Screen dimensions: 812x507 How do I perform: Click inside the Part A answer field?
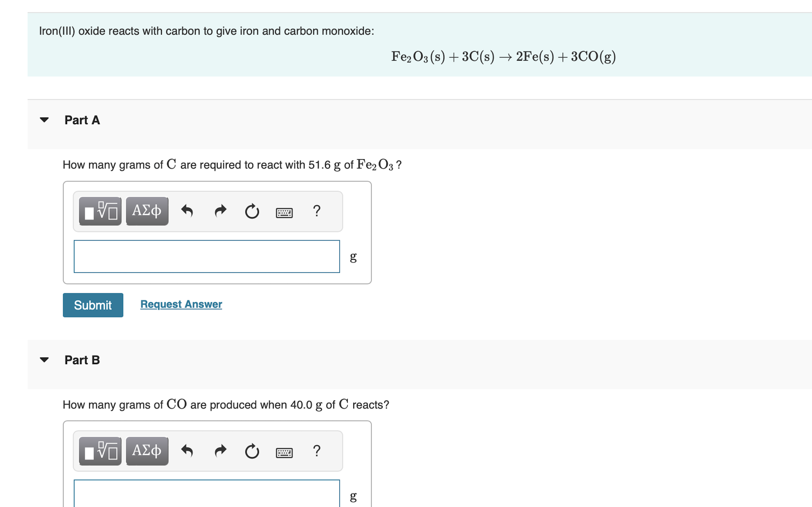coord(206,257)
